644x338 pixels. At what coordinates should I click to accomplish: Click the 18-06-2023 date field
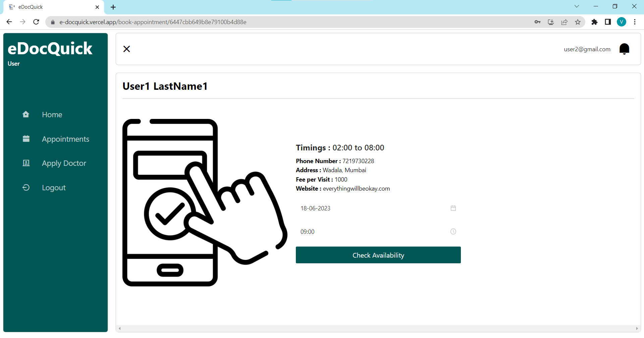tap(378, 208)
